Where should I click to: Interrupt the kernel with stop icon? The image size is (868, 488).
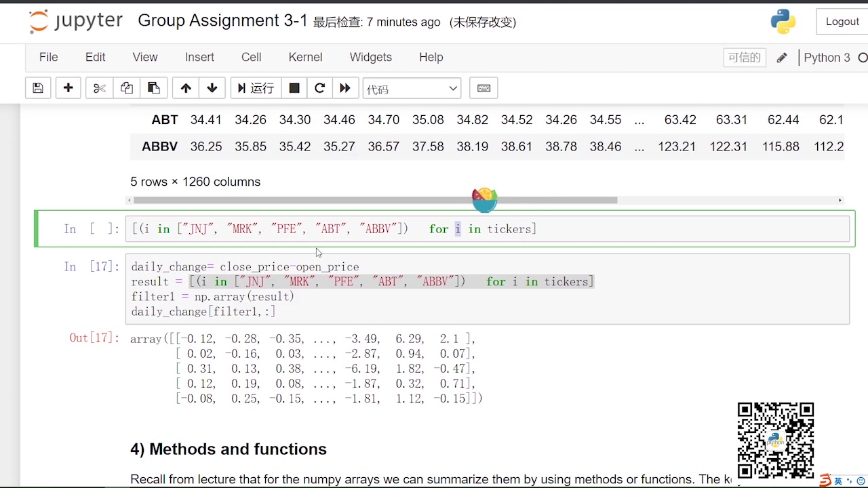pos(294,88)
